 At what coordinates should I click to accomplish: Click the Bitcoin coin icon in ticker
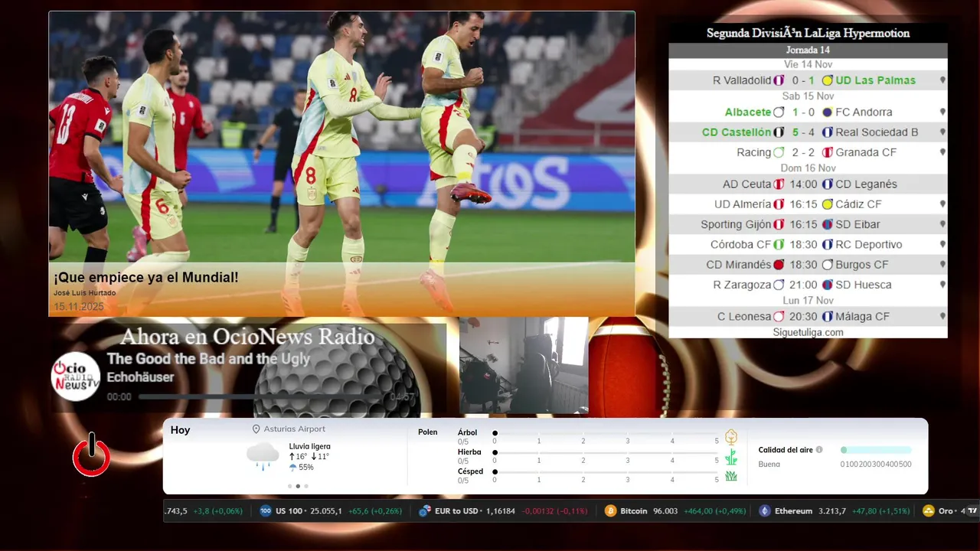(610, 510)
